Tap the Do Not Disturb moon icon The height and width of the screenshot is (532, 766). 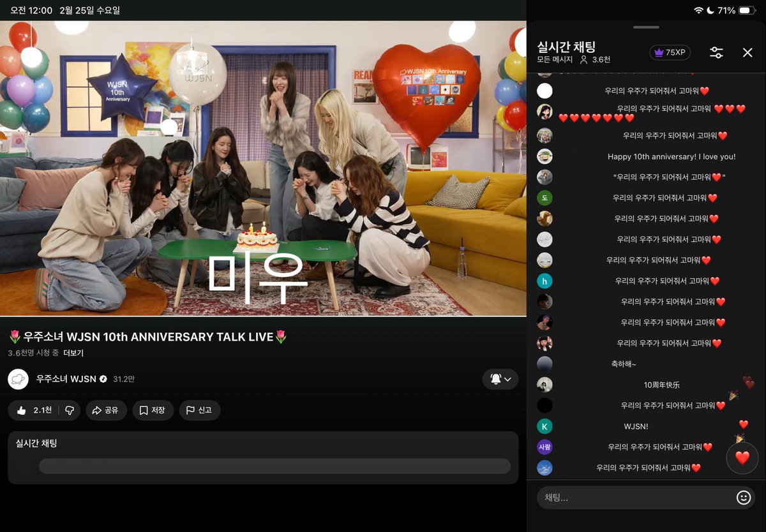pos(710,10)
